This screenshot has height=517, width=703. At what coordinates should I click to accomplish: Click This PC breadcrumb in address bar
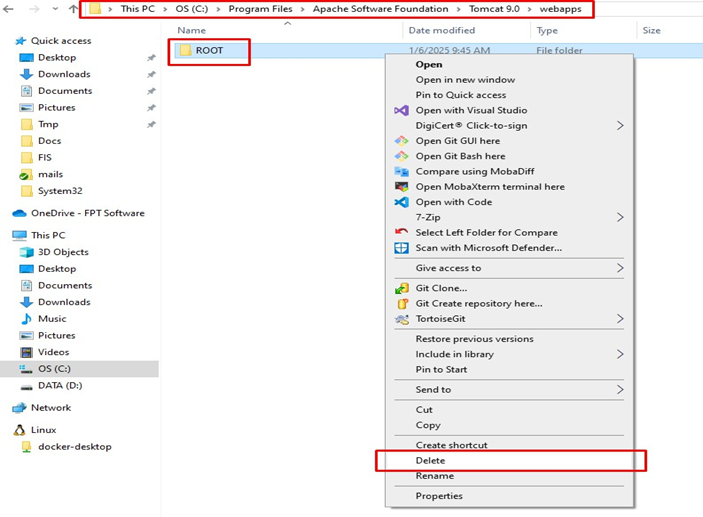click(x=138, y=9)
